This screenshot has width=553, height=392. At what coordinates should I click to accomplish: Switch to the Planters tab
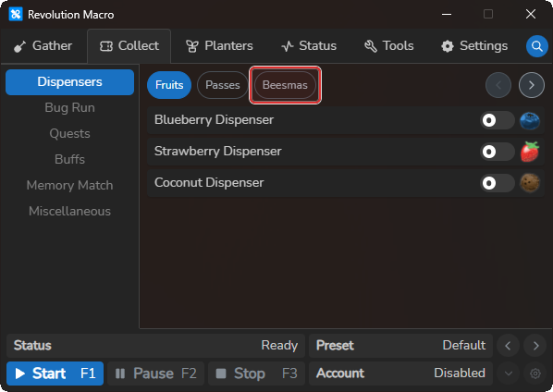(x=219, y=46)
